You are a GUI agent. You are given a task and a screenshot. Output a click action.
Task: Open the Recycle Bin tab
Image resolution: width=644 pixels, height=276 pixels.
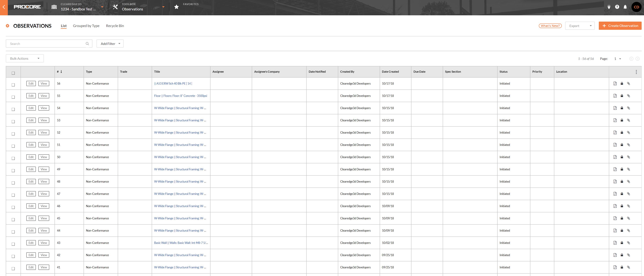coord(115,26)
